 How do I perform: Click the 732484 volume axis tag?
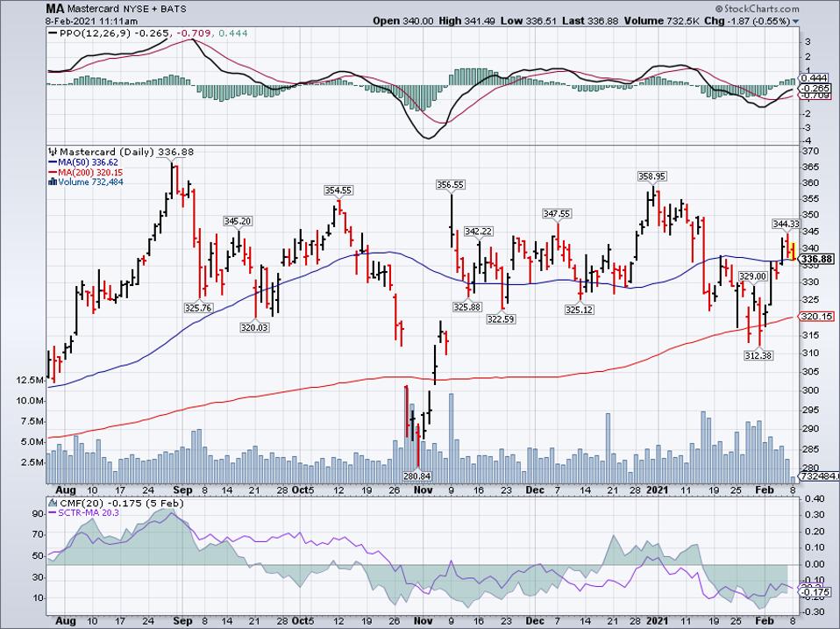tap(819, 475)
